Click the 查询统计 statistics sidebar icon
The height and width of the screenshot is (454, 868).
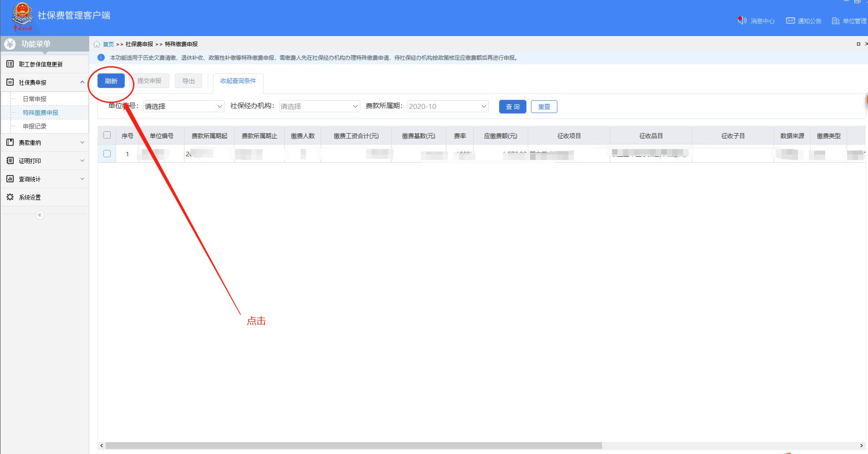[10, 179]
